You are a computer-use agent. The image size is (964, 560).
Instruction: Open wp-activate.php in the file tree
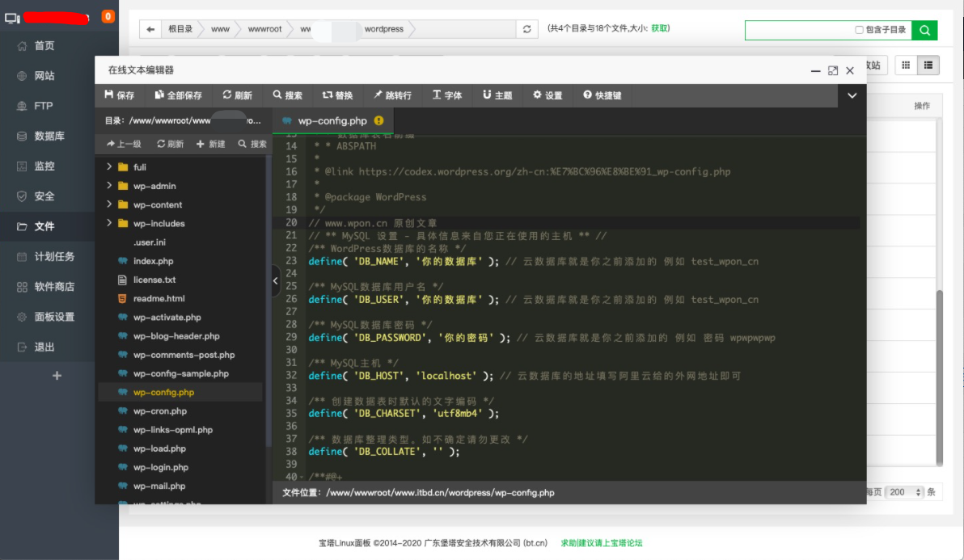[x=167, y=317]
